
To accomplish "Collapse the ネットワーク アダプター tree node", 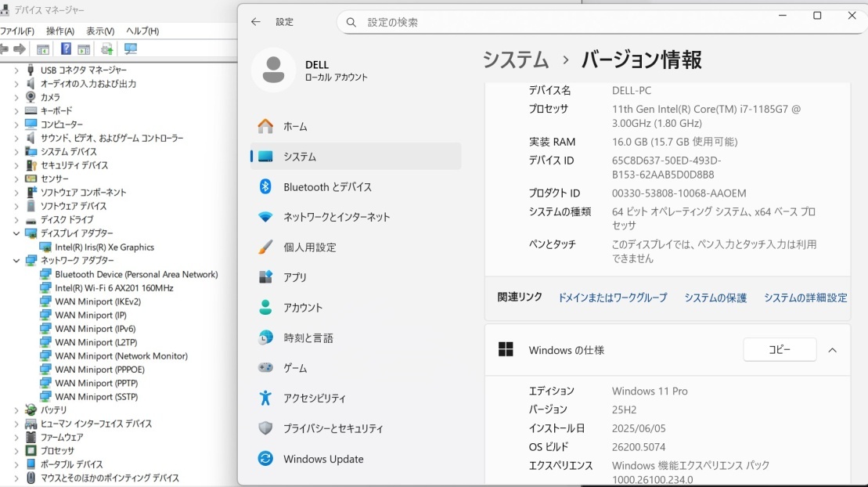I will click(x=16, y=260).
